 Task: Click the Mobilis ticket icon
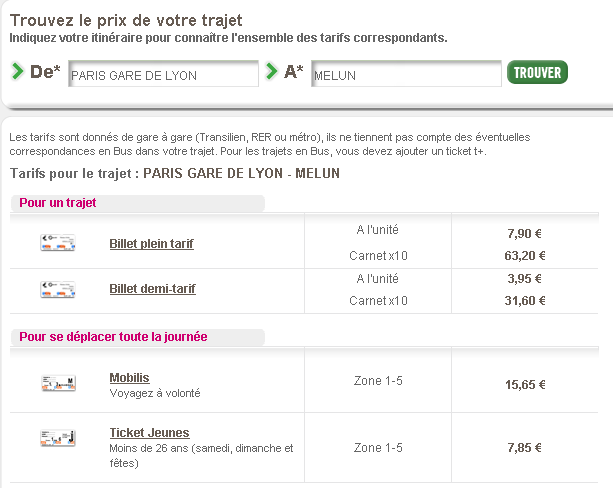click(x=58, y=383)
